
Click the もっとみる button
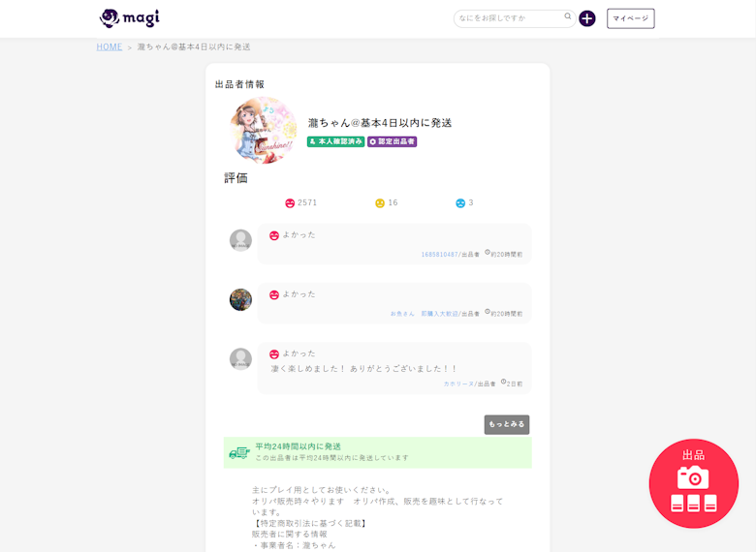click(506, 424)
